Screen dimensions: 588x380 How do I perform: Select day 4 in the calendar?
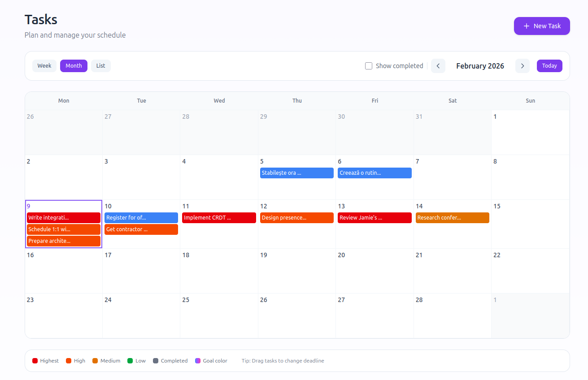tap(219, 177)
